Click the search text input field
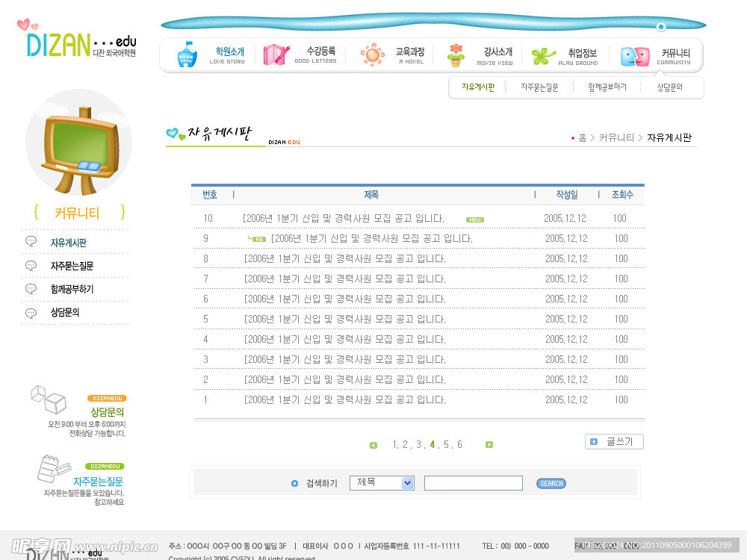Screen dimensions: 747x560 click(473, 483)
